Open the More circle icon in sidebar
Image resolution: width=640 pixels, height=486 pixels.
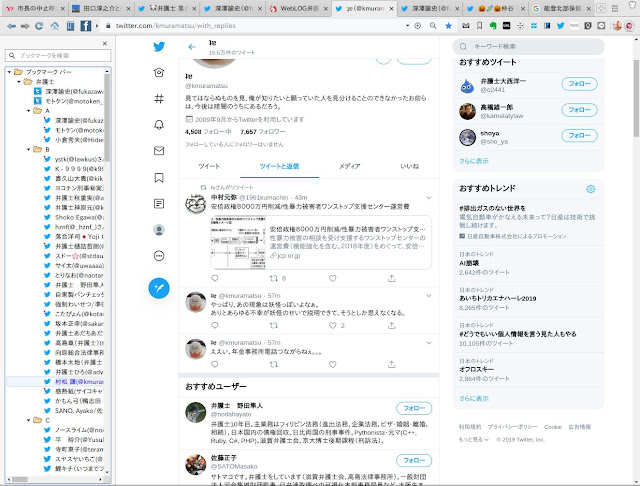159,256
